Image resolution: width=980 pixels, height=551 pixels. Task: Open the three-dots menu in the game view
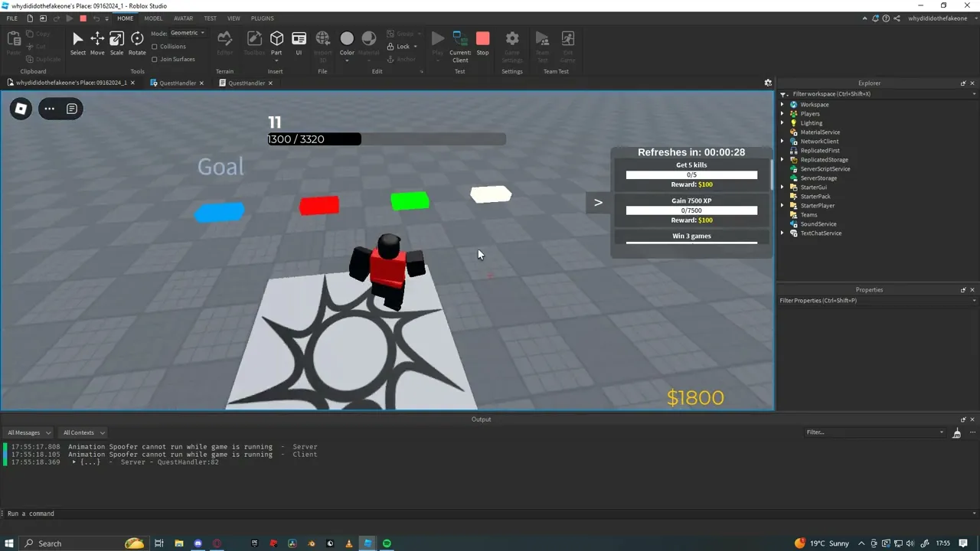(49, 109)
